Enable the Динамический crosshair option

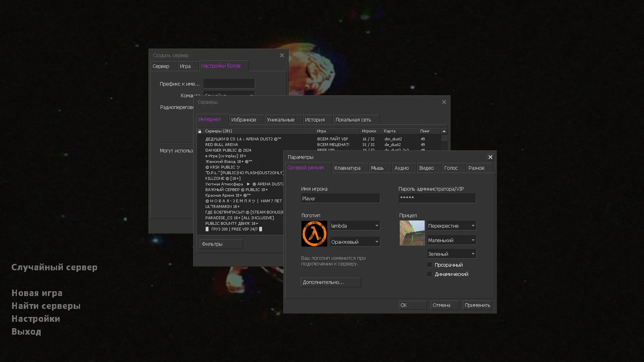(429, 274)
